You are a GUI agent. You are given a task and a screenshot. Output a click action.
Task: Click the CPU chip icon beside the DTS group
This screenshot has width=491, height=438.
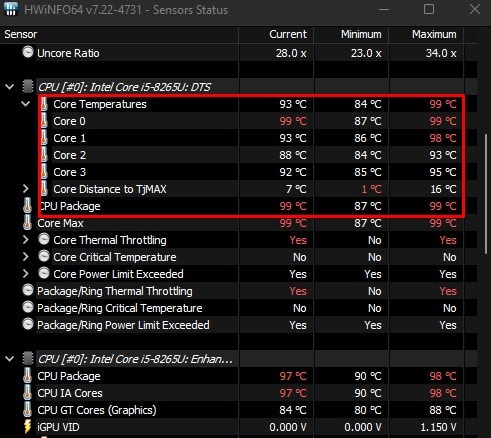point(28,87)
